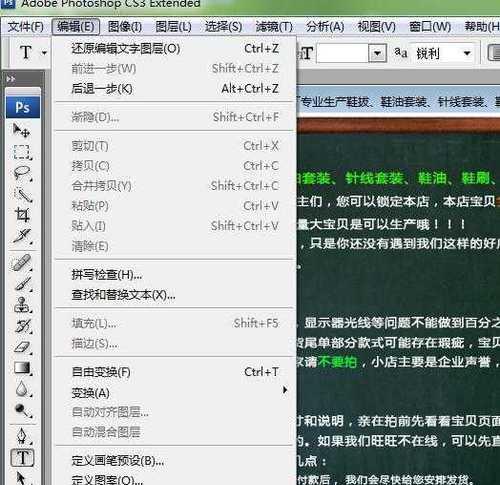
Task: Select the Magic Wand tool
Action: [x=22, y=195]
